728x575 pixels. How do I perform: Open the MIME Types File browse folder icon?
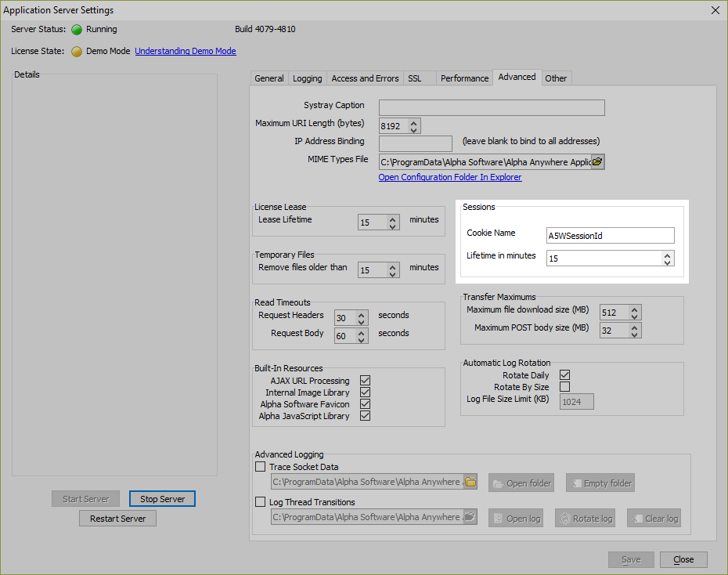pos(597,161)
